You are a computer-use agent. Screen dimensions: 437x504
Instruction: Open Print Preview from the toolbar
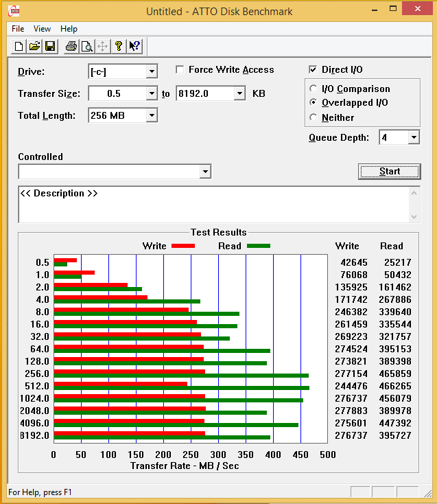[86, 46]
